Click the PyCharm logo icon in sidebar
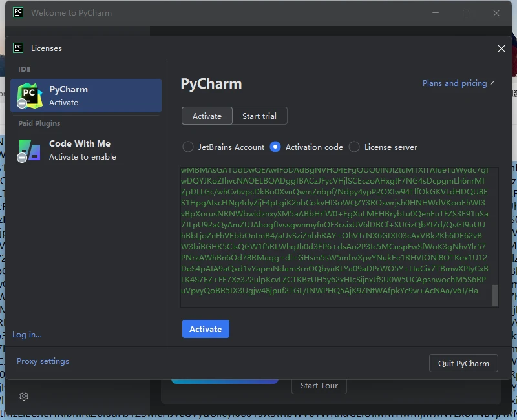Viewport: 517px width, 420px height. coord(30,96)
